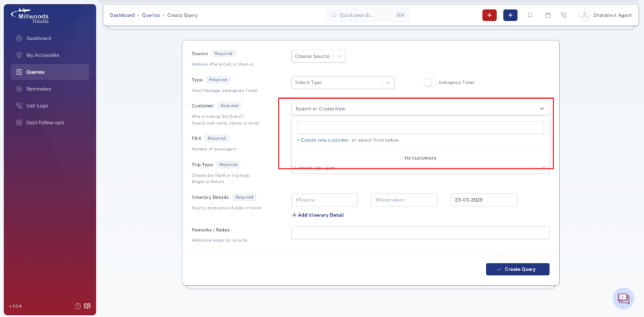This screenshot has width=644, height=317.
Task: Click the red plus button in header
Action: pos(489,15)
